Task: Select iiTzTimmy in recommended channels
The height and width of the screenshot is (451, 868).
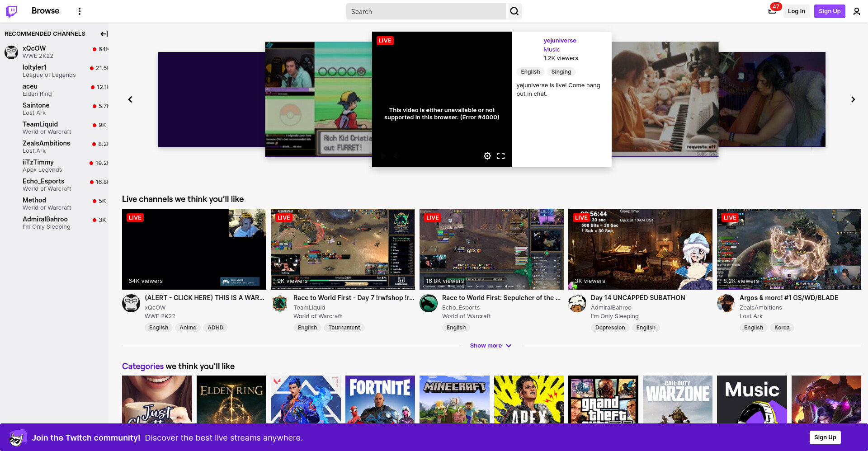Action: pos(54,166)
